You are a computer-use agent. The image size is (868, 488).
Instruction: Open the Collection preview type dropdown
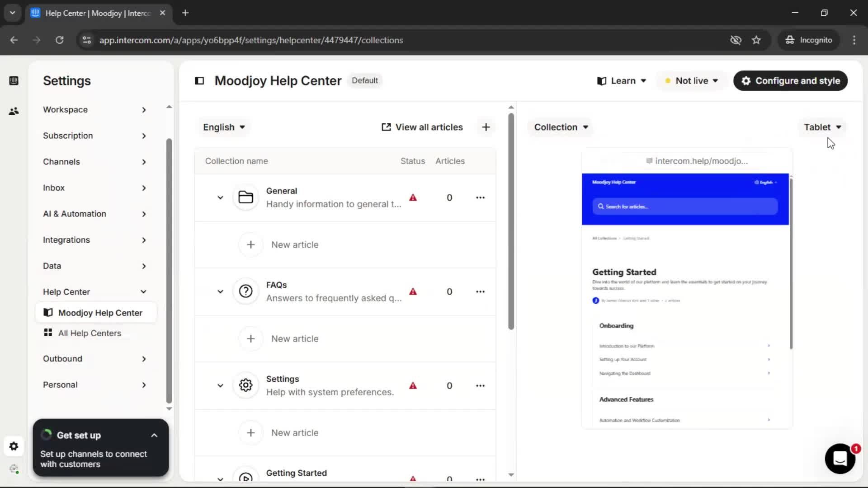tap(561, 127)
